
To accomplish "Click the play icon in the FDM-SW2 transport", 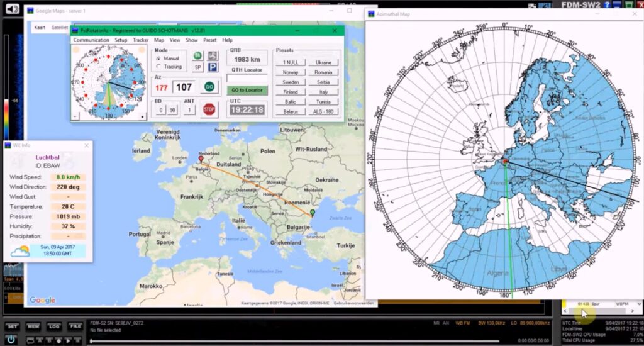I will point(68,341).
